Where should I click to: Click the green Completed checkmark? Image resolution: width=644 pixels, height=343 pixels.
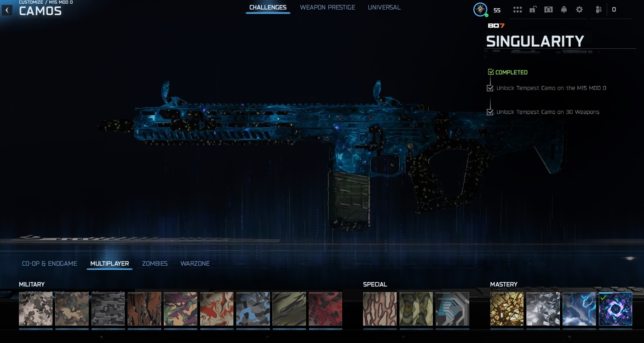(x=491, y=72)
